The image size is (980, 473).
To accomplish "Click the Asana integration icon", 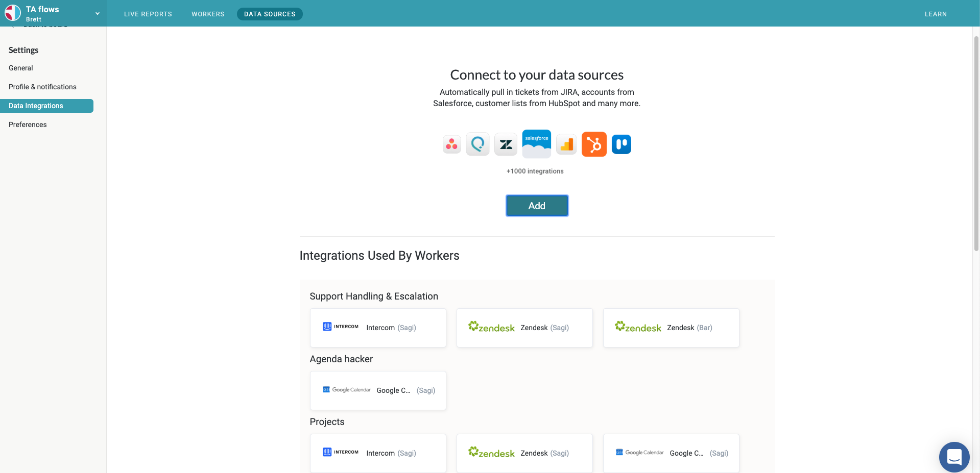I will 451,144.
